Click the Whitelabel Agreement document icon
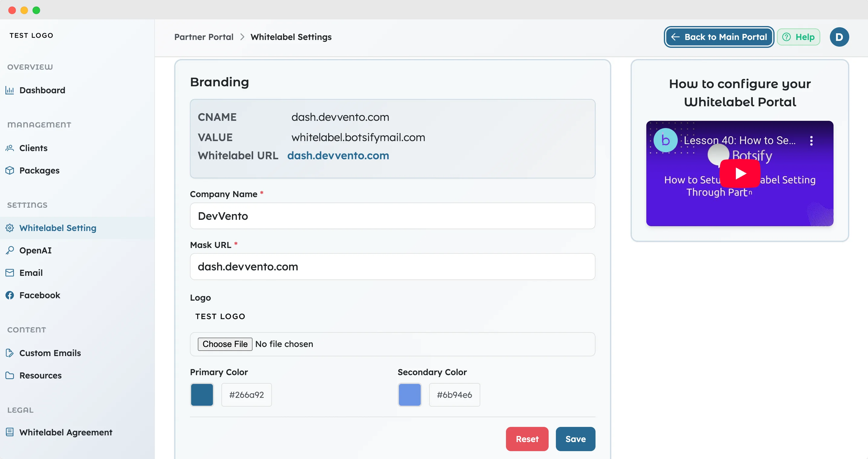Image resolution: width=868 pixels, height=459 pixels. pos(10,432)
